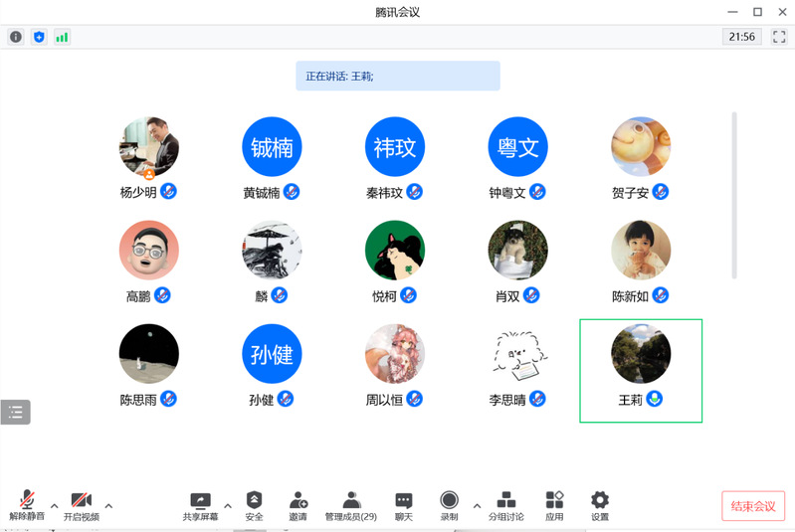Open the 应用 apps icon

click(554, 501)
